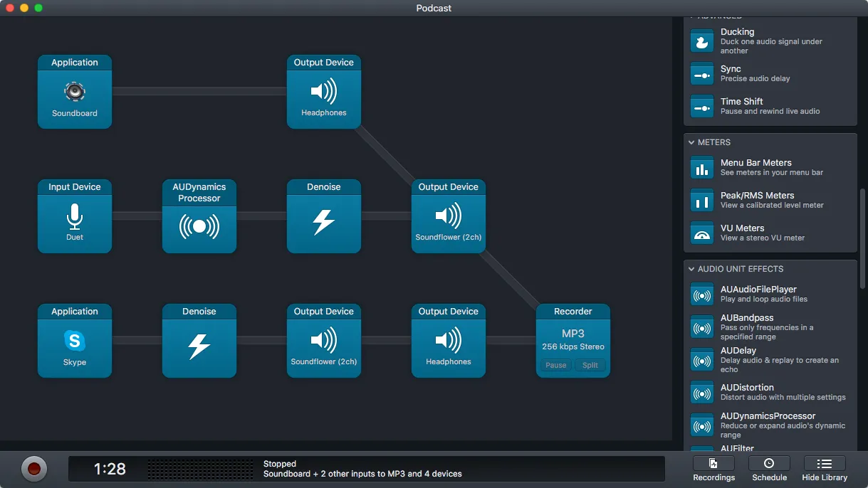
Task: Click the AUDistortion effect icon
Action: [702, 393]
